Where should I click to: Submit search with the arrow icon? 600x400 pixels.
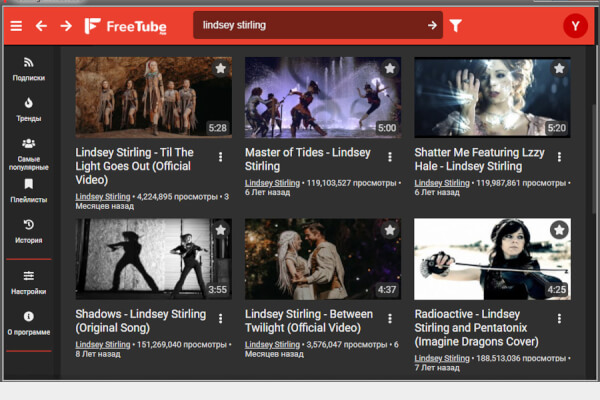pyautogui.click(x=432, y=25)
